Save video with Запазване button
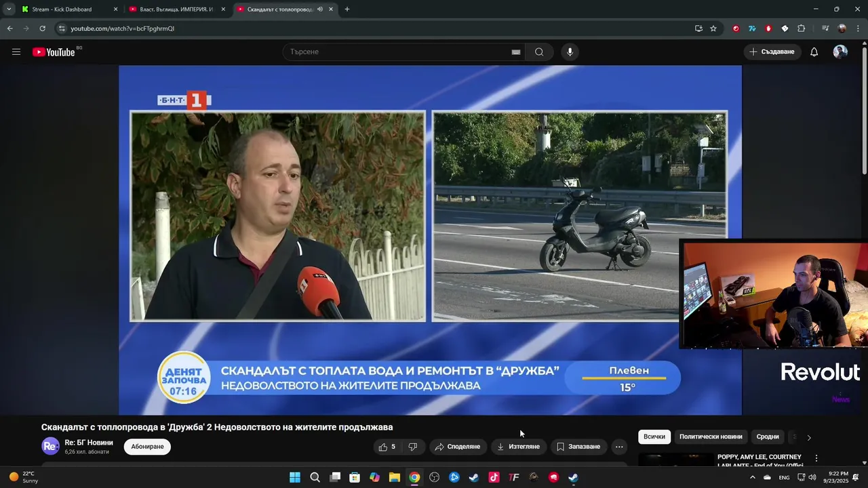Image resolution: width=868 pixels, height=488 pixels. [x=578, y=447]
